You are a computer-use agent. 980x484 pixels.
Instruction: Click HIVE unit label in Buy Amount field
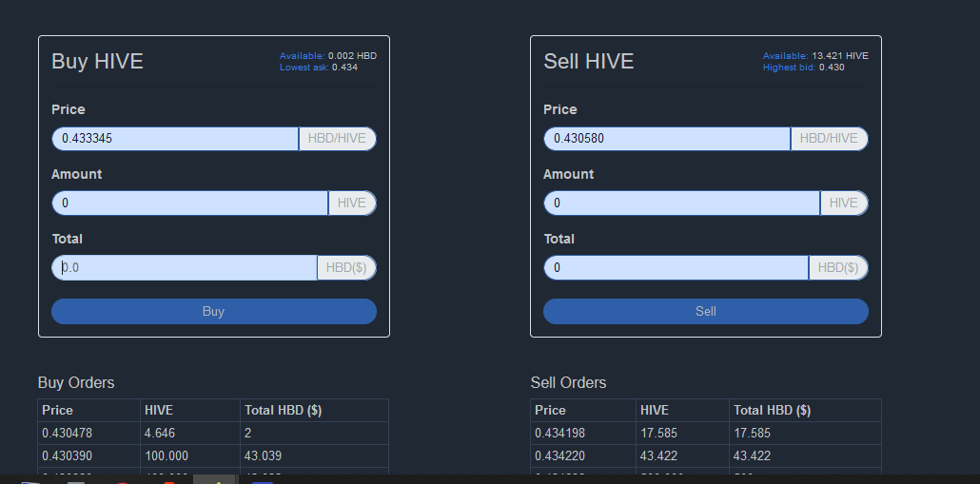coord(352,203)
